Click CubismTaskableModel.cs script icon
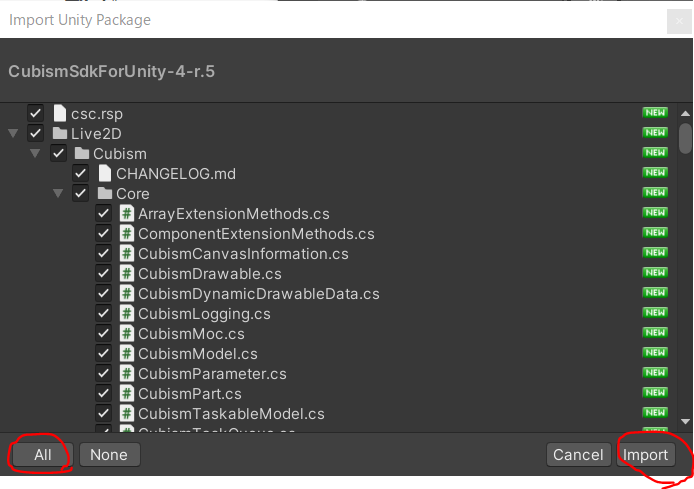Image resolution: width=694 pixels, height=489 pixels. point(127,413)
